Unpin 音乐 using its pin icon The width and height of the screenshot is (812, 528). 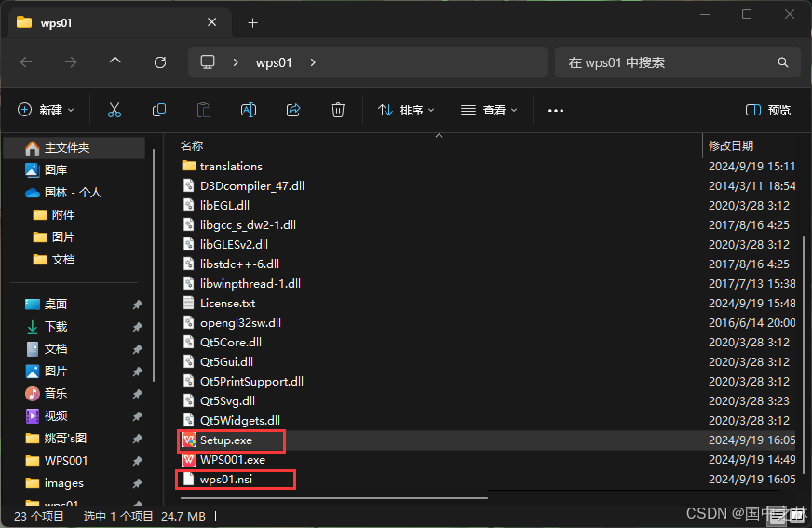[137, 394]
